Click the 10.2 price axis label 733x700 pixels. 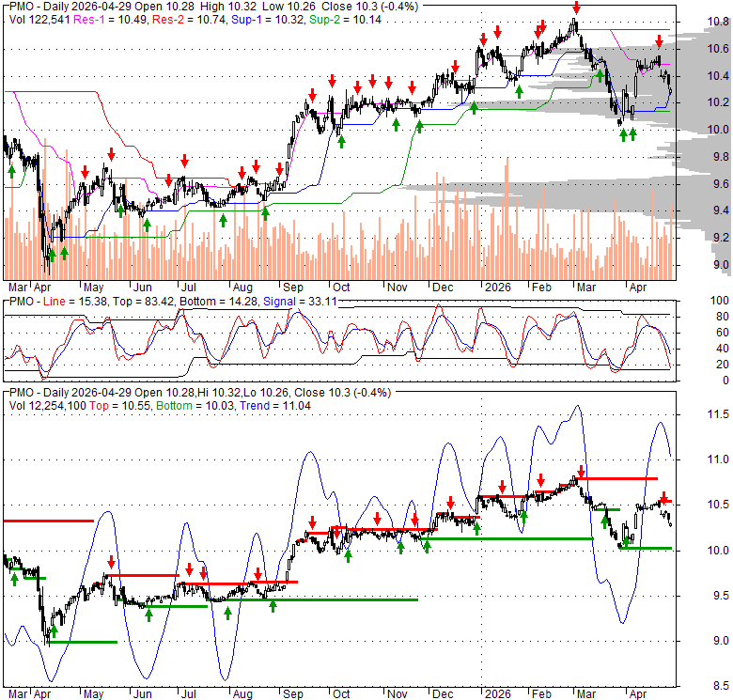click(x=718, y=102)
